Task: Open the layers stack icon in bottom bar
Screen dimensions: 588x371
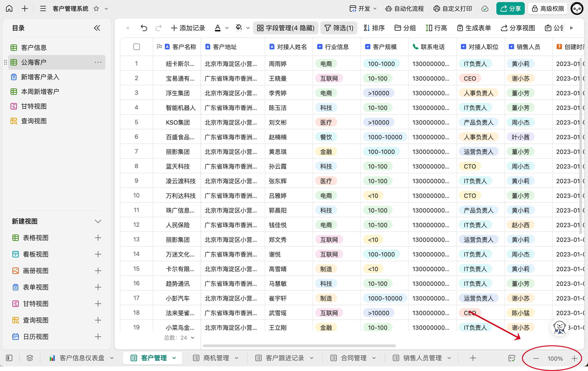Action: tap(30, 358)
